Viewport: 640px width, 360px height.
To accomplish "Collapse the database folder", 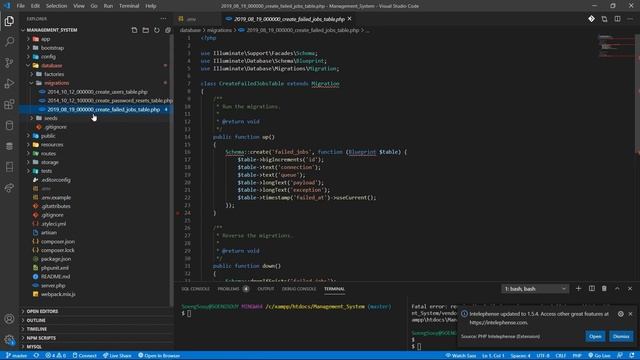I will tap(51, 65).
